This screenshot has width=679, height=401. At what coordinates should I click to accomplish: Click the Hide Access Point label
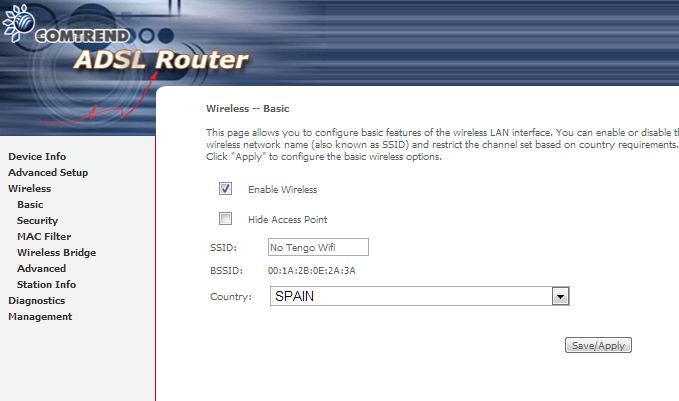288,220
